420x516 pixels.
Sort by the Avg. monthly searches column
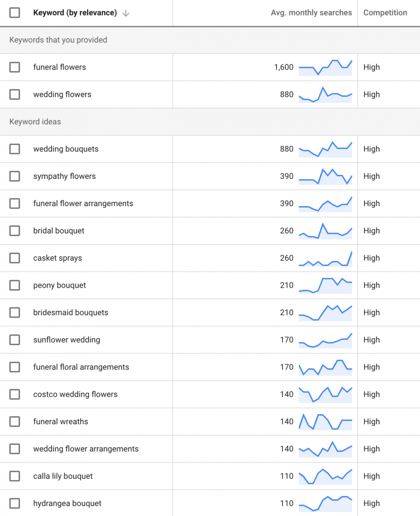(x=311, y=13)
